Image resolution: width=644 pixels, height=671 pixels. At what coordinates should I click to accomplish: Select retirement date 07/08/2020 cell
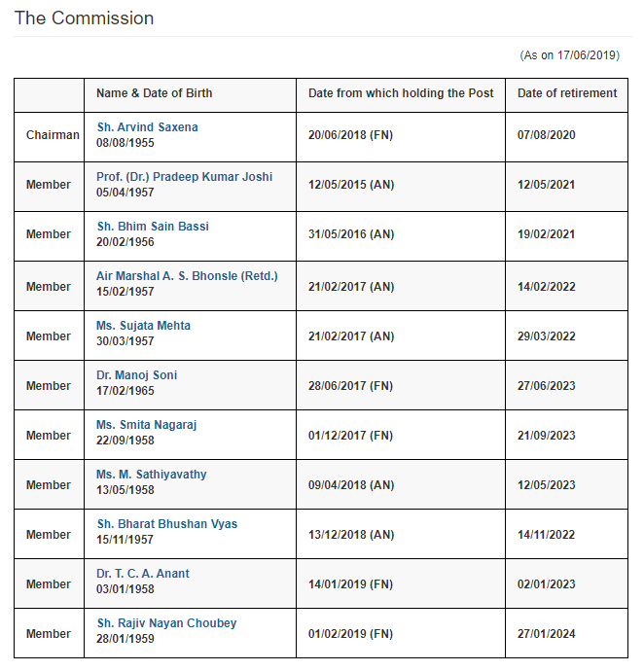coord(566,137)
